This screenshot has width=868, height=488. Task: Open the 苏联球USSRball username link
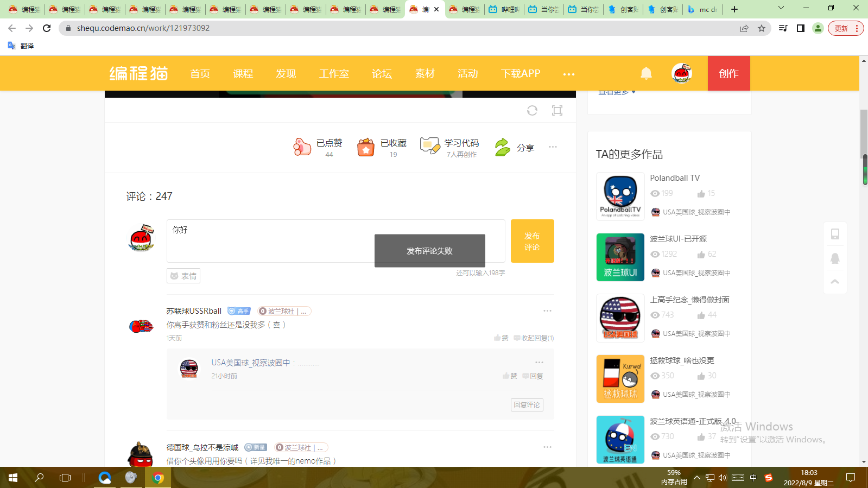click(x=194, y=311)
